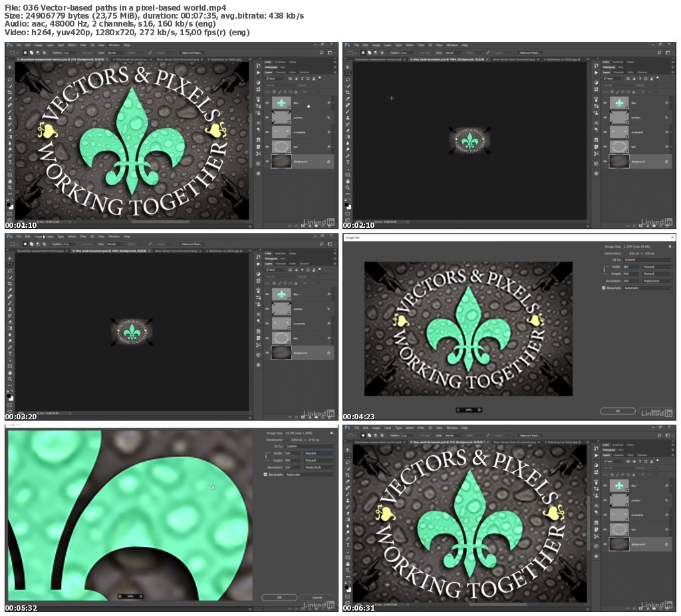Viewport: 681px width, 616px height.
Task: Select the Hand tool in the 00:06:31 frame
Action: tap(347, 564)
